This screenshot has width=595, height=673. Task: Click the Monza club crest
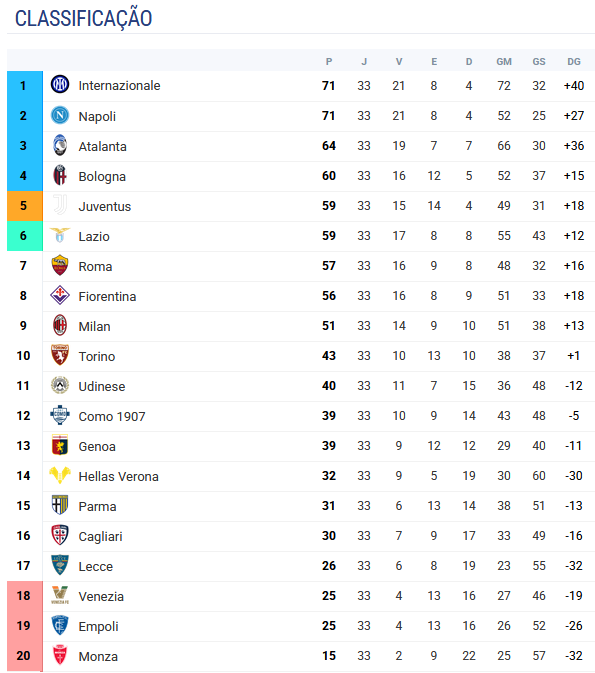click(60, 655)
